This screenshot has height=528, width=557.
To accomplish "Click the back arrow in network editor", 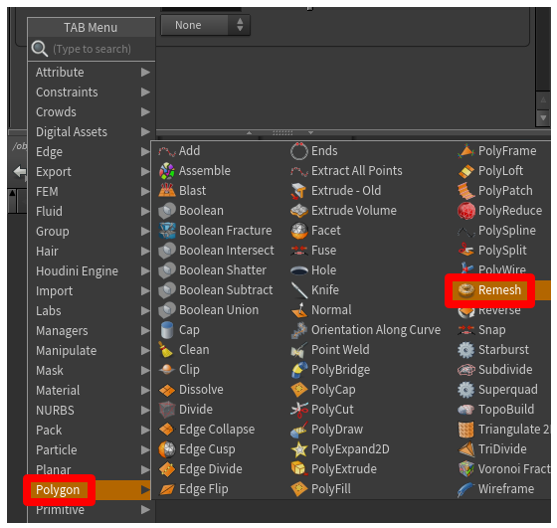I will pyautogui.click(x=20, y=172).
